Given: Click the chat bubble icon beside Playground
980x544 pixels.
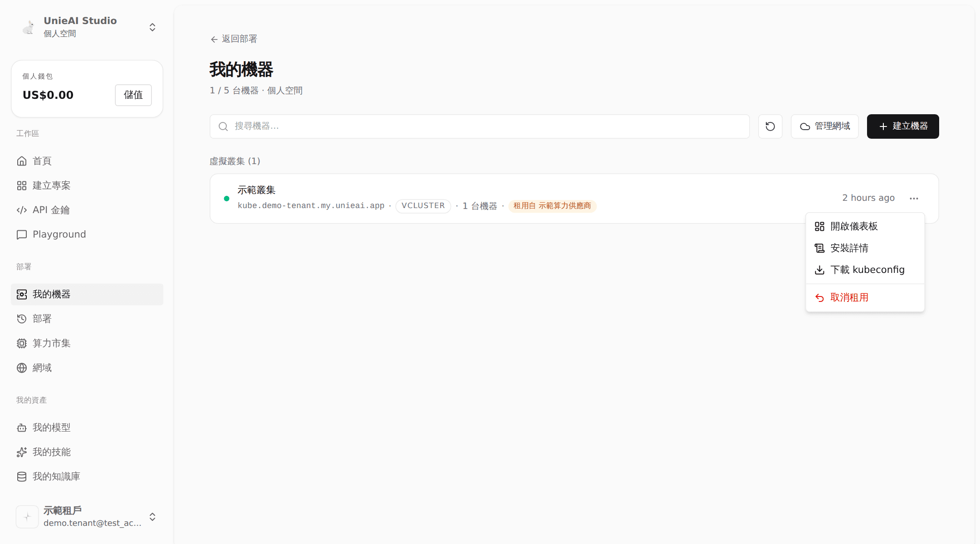Looking at the screenshot, I should click(22, 234).
